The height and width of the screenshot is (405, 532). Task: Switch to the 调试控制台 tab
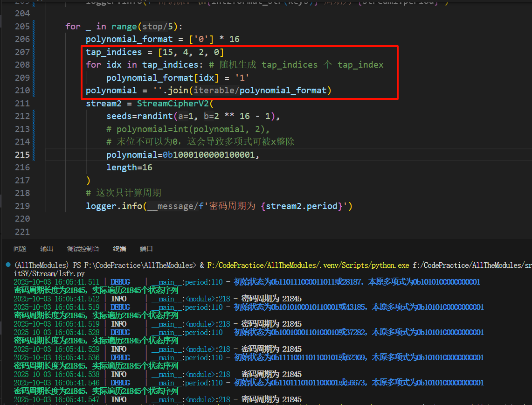coord(83,249)
